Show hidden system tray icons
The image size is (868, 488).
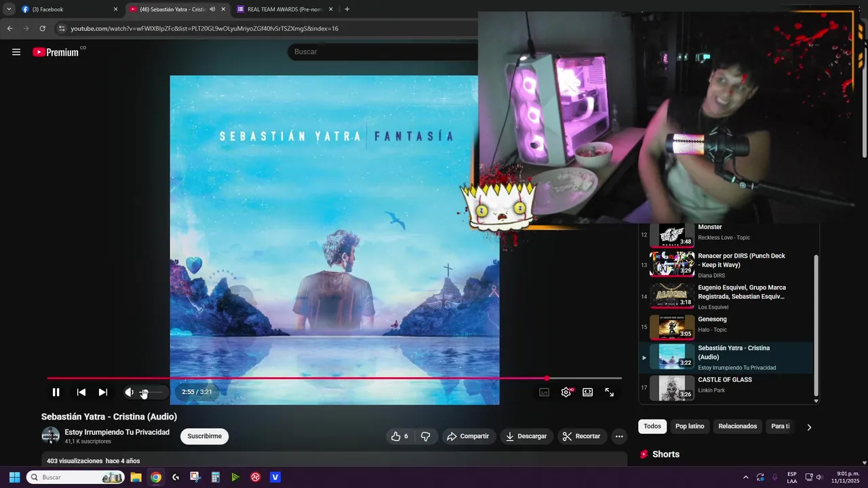point(746,477)
